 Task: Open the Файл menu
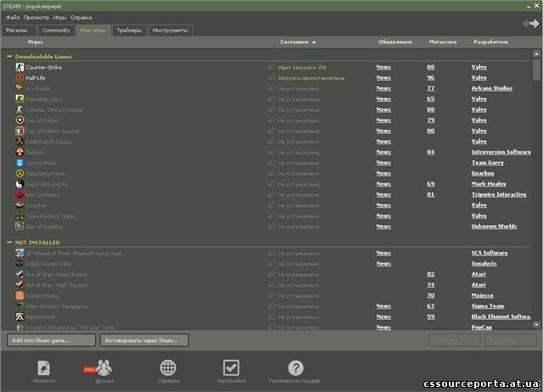[x=13, y=17]
